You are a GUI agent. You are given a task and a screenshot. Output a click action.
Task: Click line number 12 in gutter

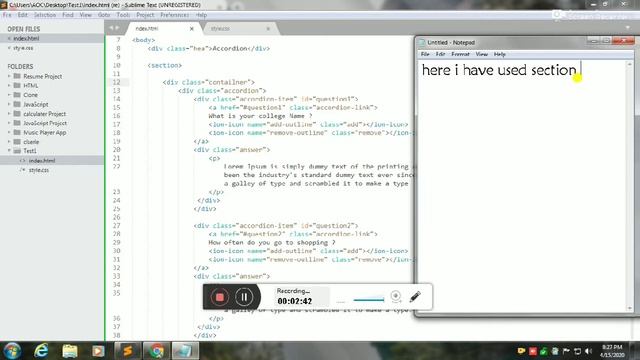point(116,82)
